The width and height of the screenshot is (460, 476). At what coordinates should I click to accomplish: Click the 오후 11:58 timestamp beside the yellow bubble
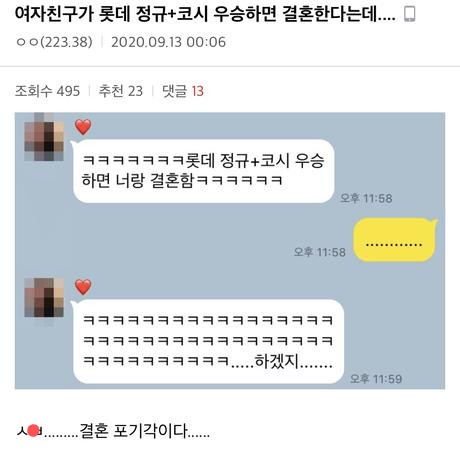point(319,252)
